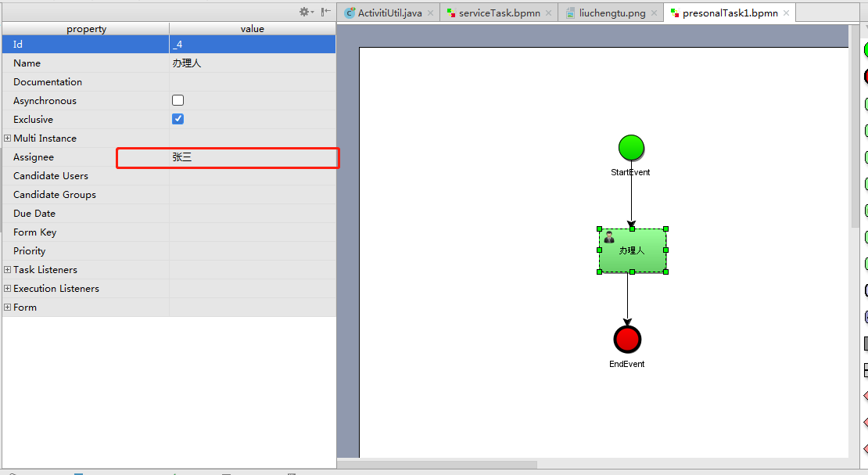This screenshot has height=475, width=868.
Task: Select the Candidate Users property label
Action: tap(51, 176)
